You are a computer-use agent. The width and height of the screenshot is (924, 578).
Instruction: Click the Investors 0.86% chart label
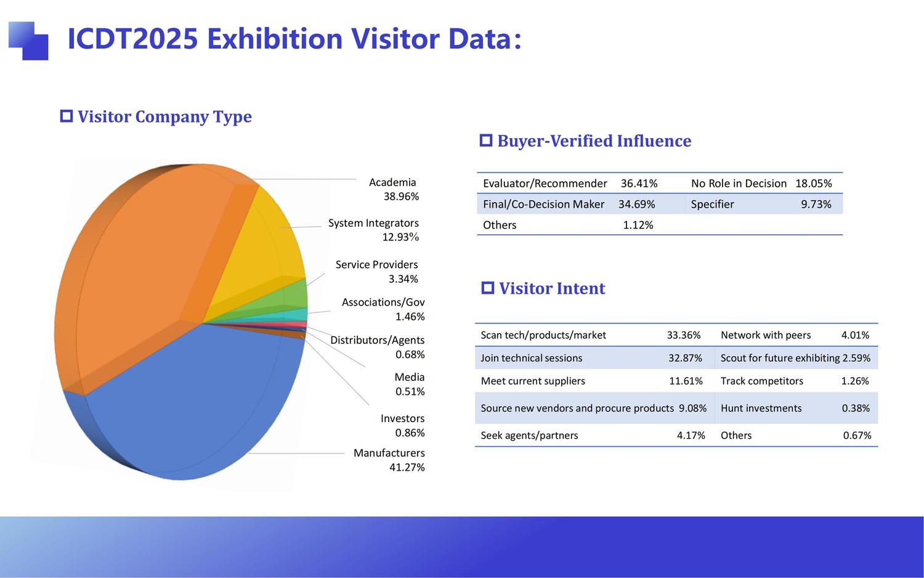[402, 425]
